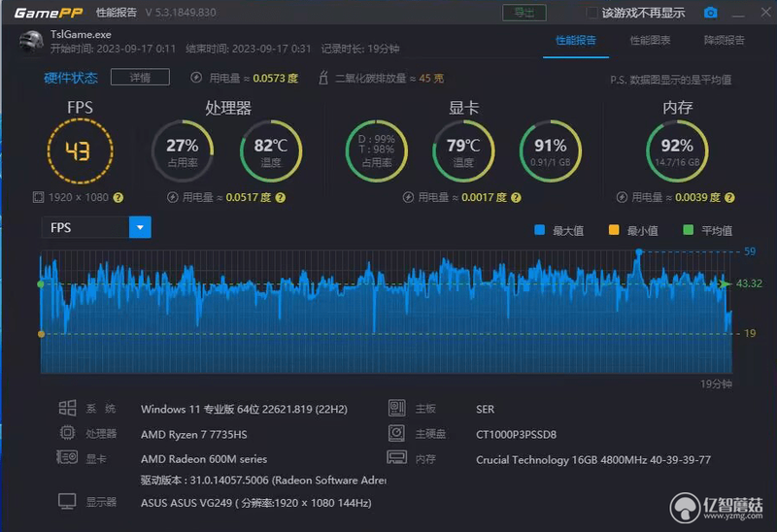This screenshot has width=777, height=532.
Task: Click the Windows system icon in specs
Action: (x=67, y=408)
